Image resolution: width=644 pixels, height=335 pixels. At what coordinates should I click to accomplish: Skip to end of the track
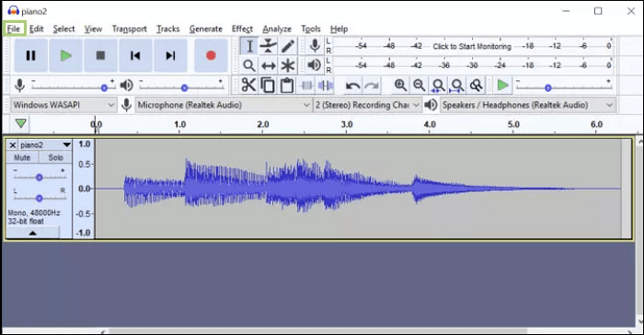coord(170,55)
